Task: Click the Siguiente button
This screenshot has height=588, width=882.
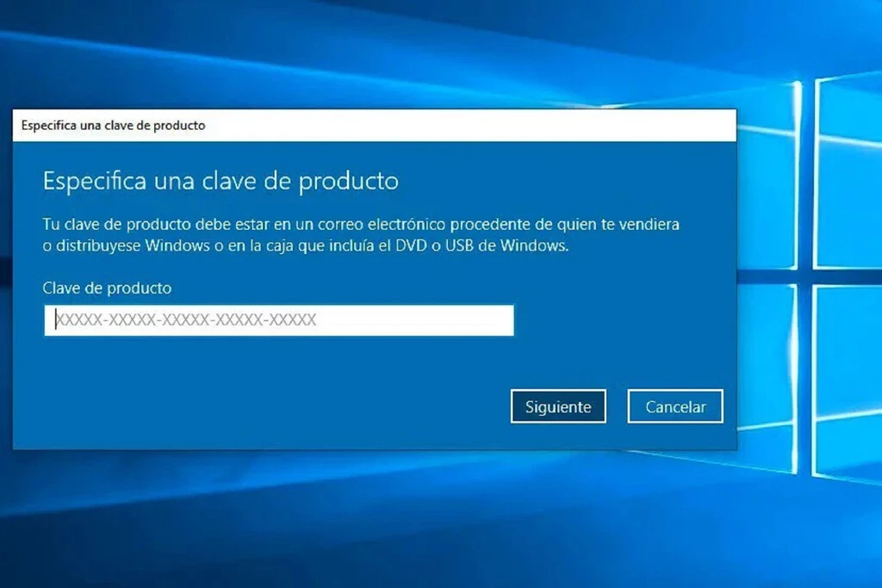Action: (558, 405)
